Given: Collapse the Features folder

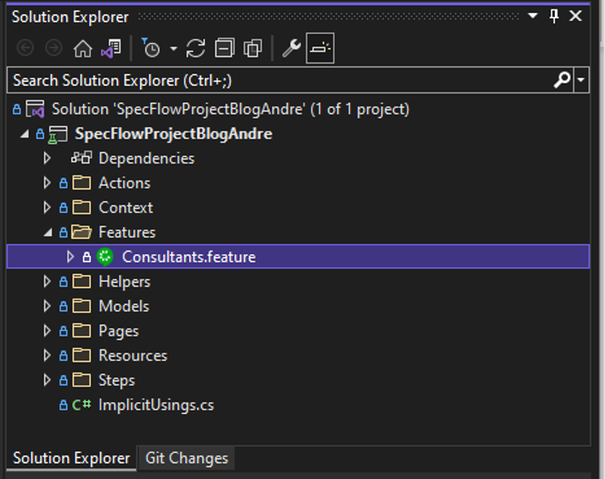Looking at the screenshot, I should pyautogui.click(x=48, y=232).
